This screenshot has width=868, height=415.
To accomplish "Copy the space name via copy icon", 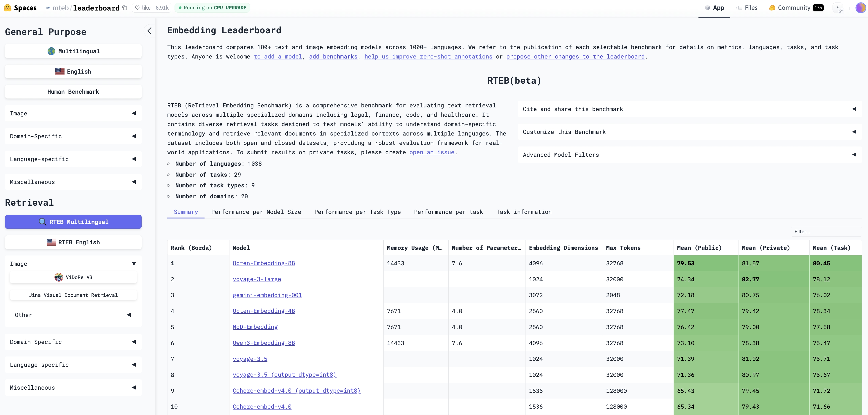I will click(125, 8).
